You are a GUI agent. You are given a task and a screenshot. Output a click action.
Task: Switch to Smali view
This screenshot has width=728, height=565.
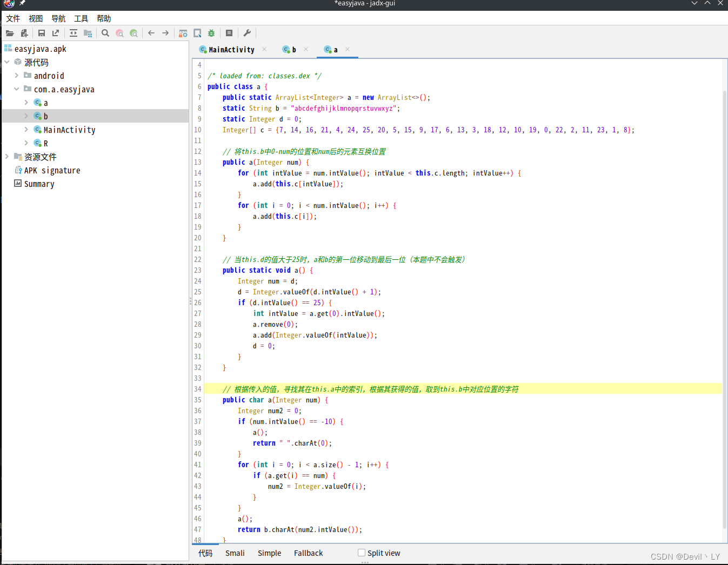pyautogui.click(x=235, y=553)
